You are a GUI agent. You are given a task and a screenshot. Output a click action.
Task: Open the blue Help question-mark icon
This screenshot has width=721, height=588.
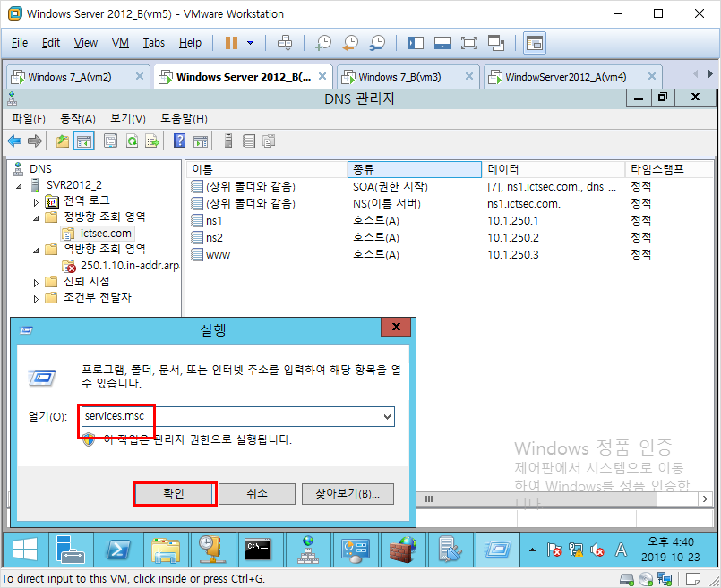[x=179, y=141]
